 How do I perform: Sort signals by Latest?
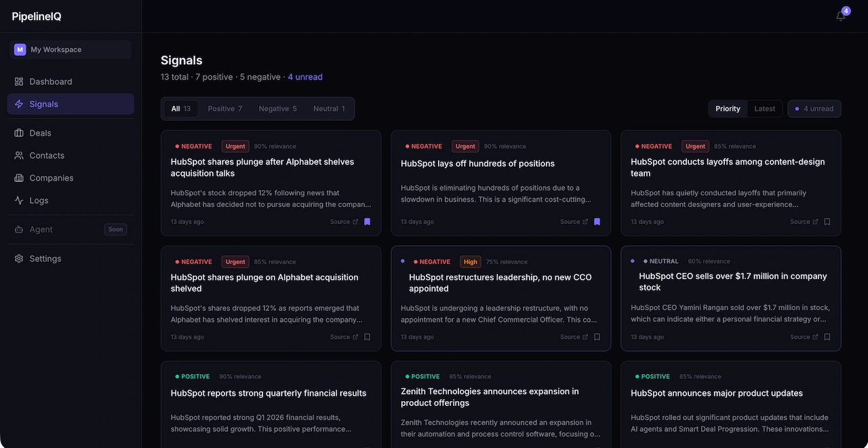pos(765,109)
